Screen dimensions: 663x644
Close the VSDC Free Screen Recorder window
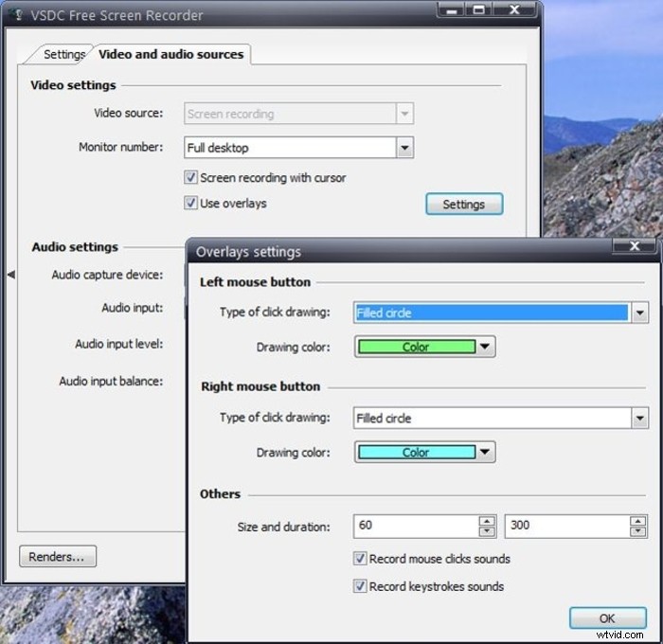click(x=514, y=9)
